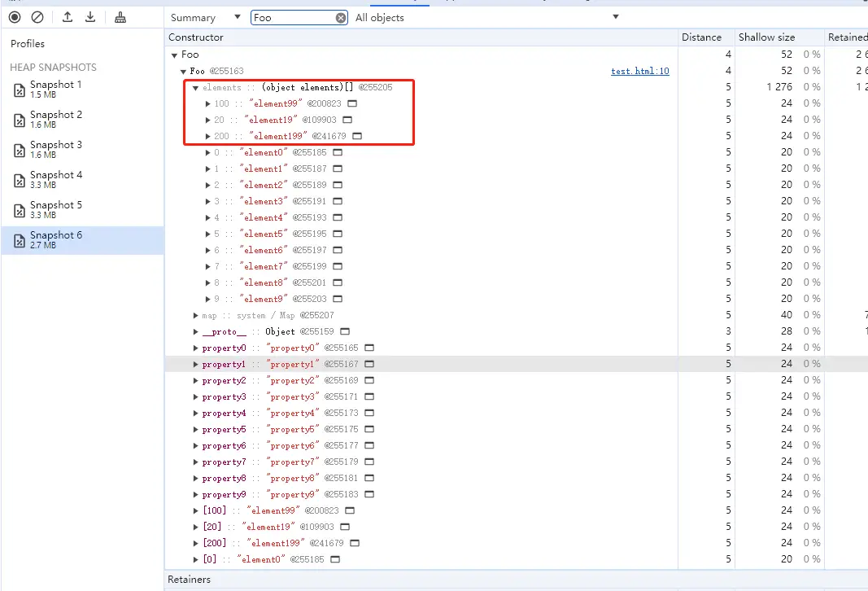Click into the Foo class filter field
Viewport: 868px width, 591px height.
(291, 17)
